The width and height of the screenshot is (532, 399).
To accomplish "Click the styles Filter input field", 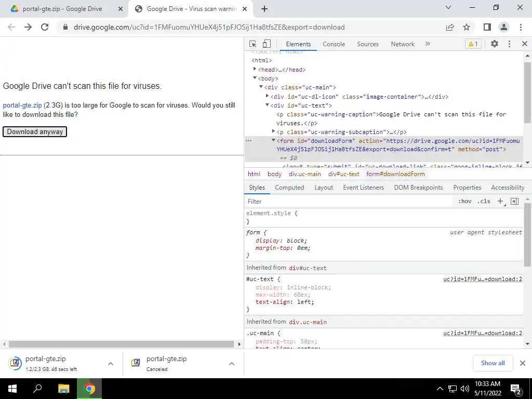I will pyautogui.click(x=350, y=202).
